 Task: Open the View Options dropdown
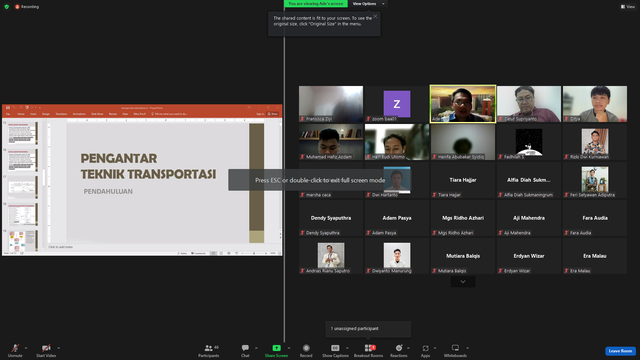click(x=368, y=4)
